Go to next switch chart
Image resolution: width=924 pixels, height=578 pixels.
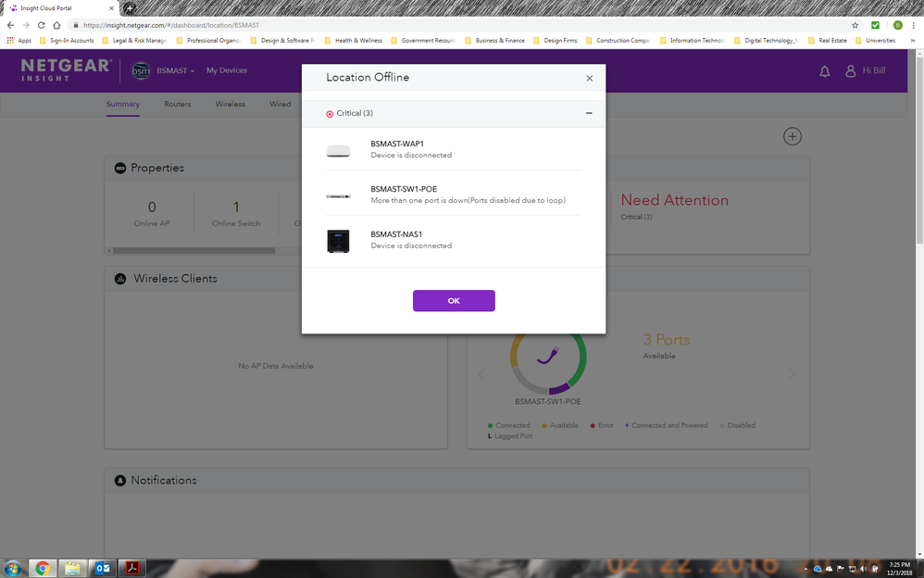point(792,374)
